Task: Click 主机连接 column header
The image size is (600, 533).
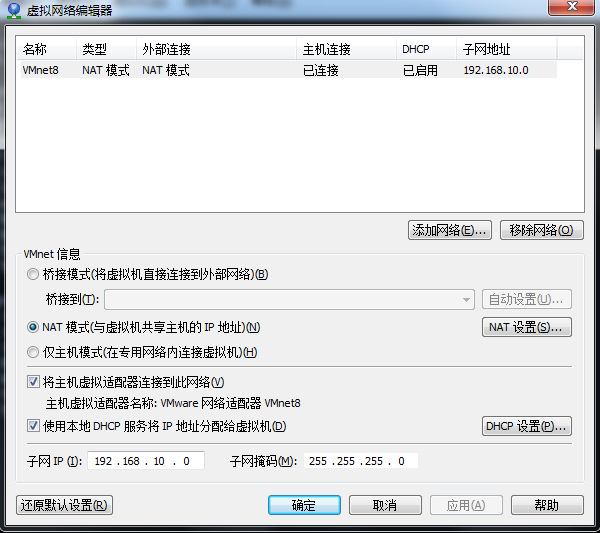Action: point(346,49)
